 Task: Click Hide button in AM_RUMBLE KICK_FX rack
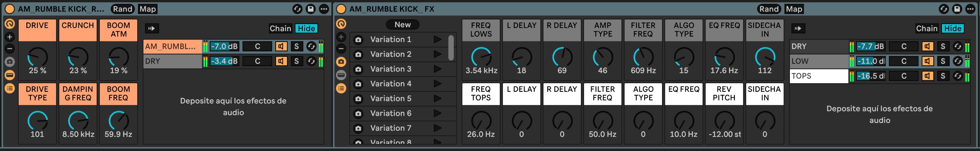point(953,29)
